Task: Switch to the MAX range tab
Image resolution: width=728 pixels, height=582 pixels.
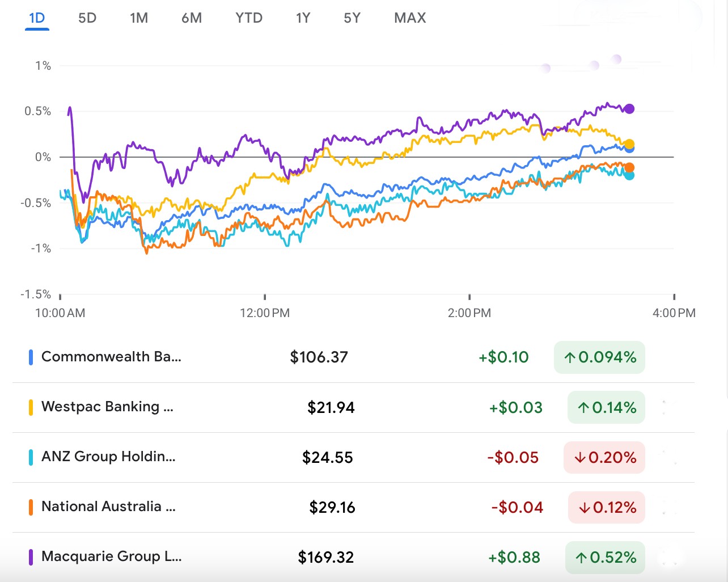Action: (410, 18)
